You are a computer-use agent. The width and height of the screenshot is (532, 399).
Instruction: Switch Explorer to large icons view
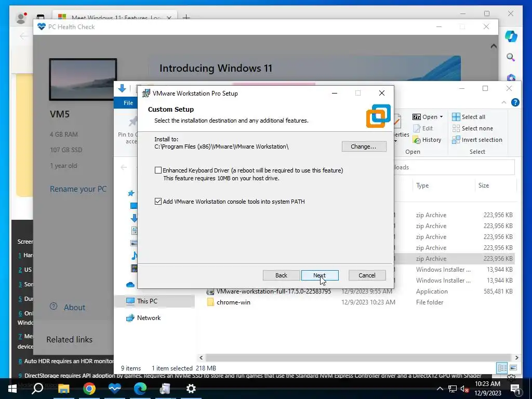point(513,368)
